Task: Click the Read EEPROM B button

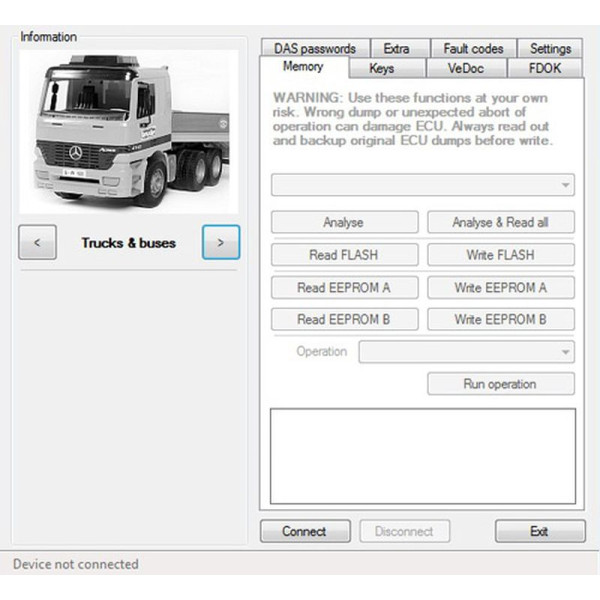Action: [x=344, y=320]
